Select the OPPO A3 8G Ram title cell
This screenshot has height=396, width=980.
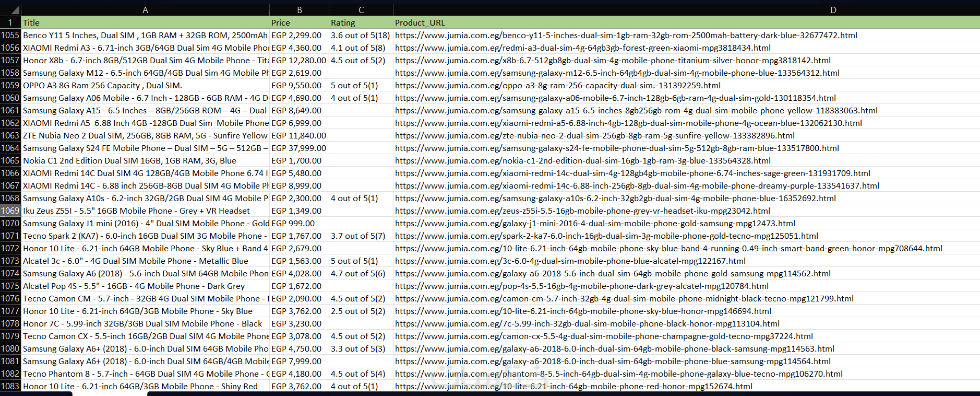(x=145, y=85)
